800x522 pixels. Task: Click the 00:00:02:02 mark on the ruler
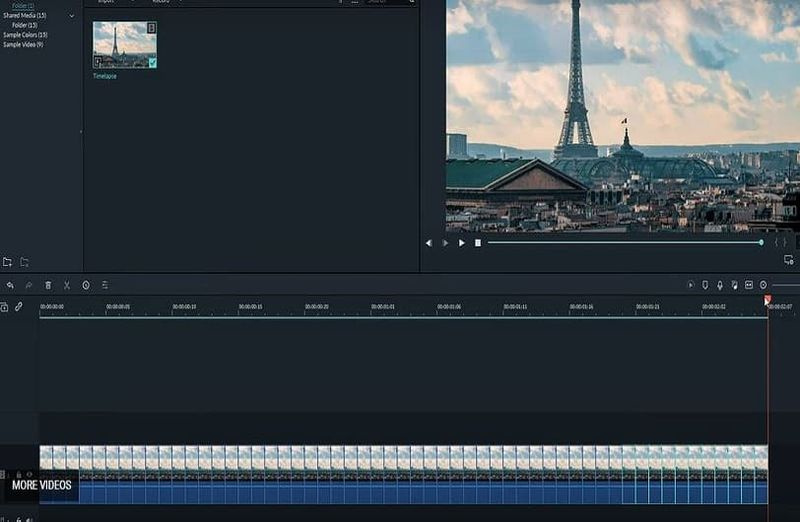tap(714, 307)
